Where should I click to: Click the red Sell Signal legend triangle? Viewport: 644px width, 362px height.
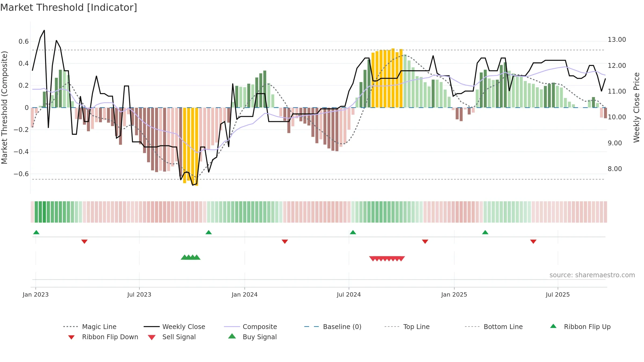(152, 337)
